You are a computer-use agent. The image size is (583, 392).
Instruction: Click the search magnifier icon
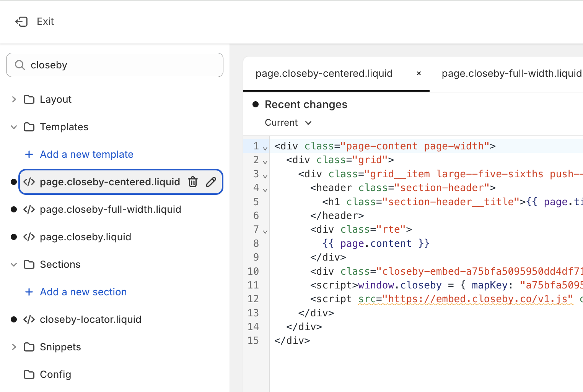pyautogui.click(x=20, y=65)
